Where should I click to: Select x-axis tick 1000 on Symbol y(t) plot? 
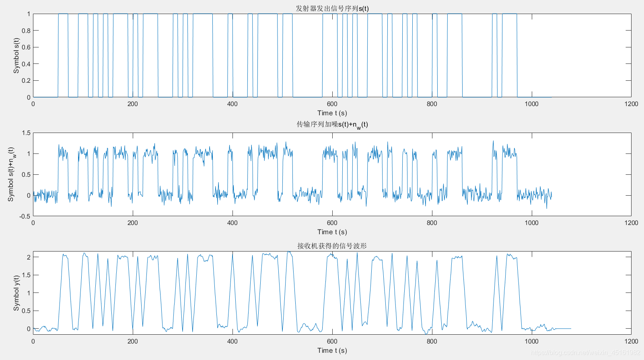point(531,341)
